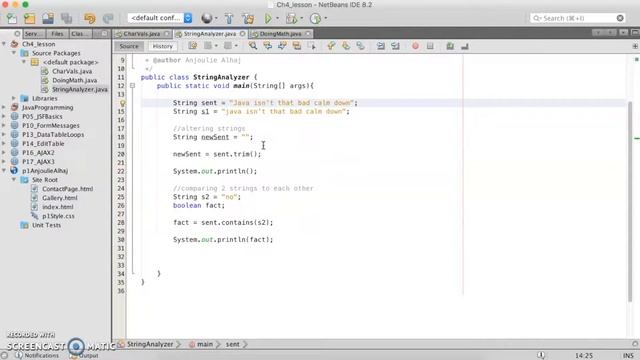
Task: Toggle Highlight Search in editor toolbar
Action: point(297,46)
